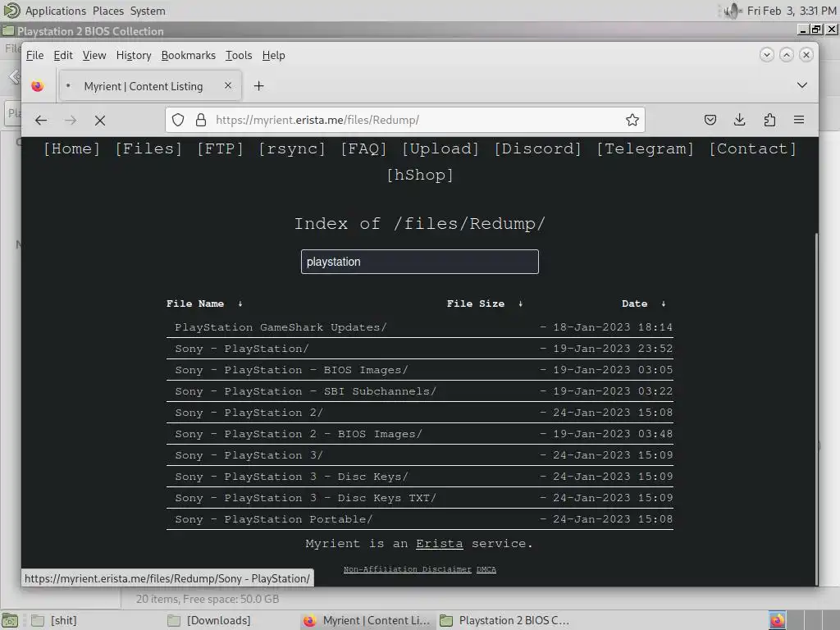Image resolution: width=840 pixels, height=630 pixels.
Task: Open the [rsync] link
Action: (292, 149)
